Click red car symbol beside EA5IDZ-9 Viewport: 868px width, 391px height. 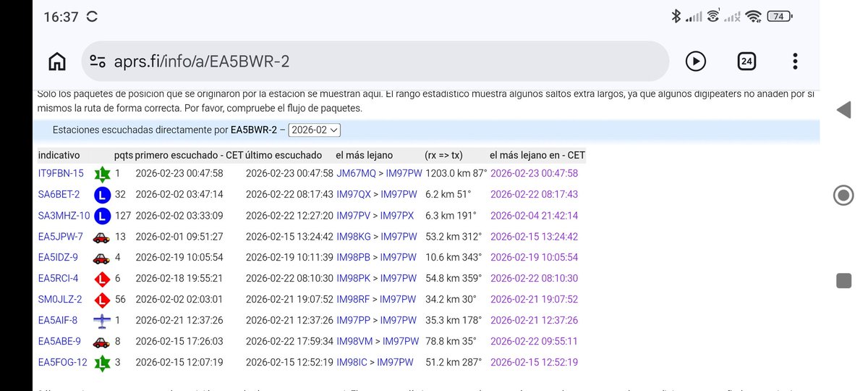tap(102, 258)
